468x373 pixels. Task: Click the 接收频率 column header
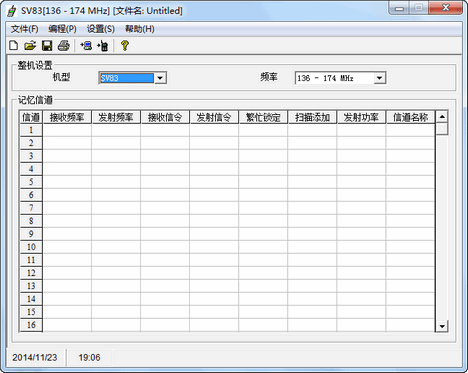(x=67, y=117)
